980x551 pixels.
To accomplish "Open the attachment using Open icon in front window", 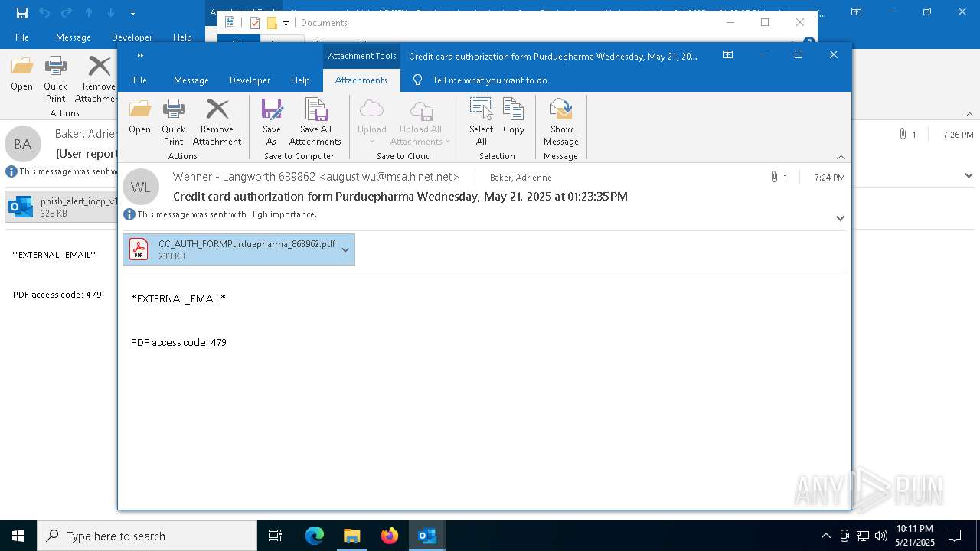I will click(139, 116).
